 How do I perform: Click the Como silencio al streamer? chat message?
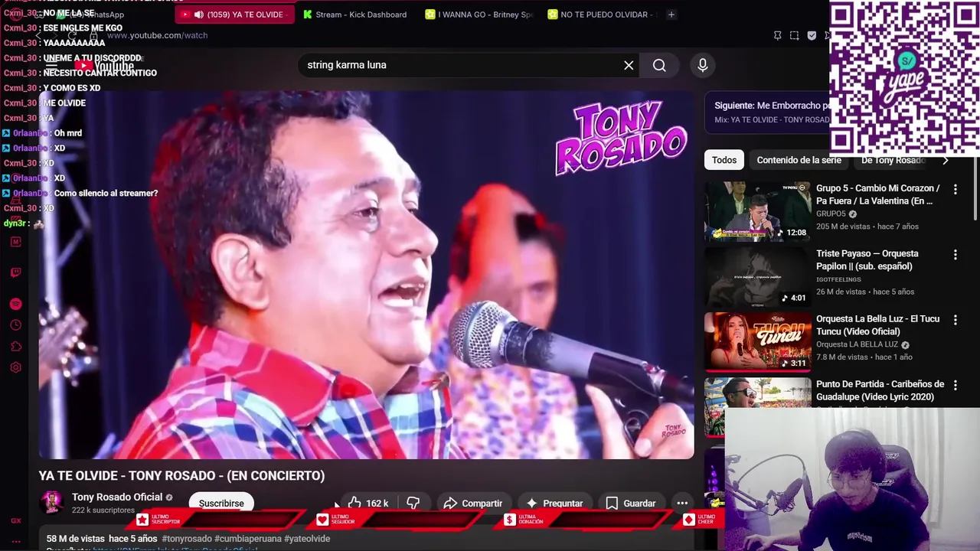(106, 194)
